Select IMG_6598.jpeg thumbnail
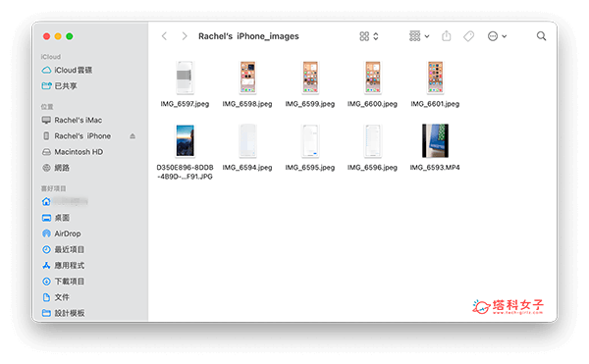This screenshot has height=364, width=589. tap(247, 78)
